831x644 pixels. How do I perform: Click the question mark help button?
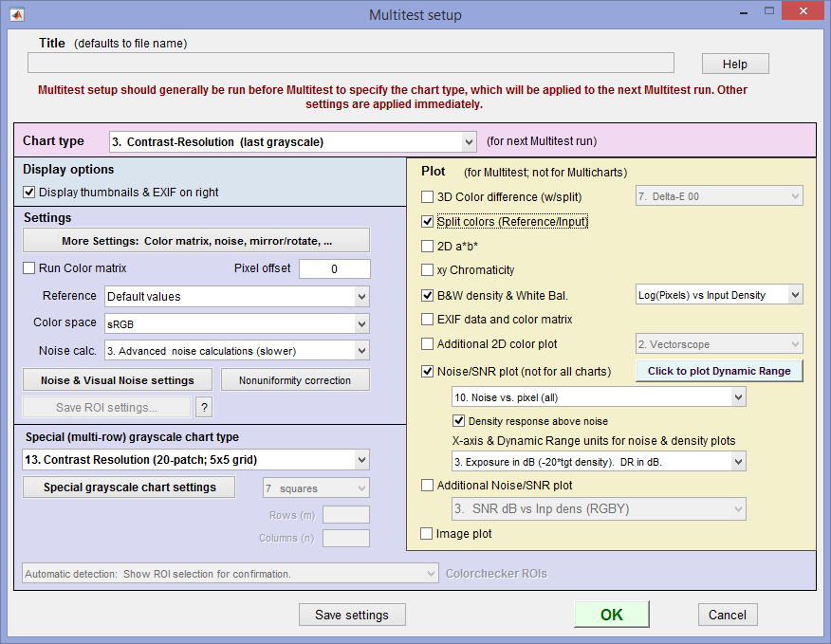tap(204, 407)
